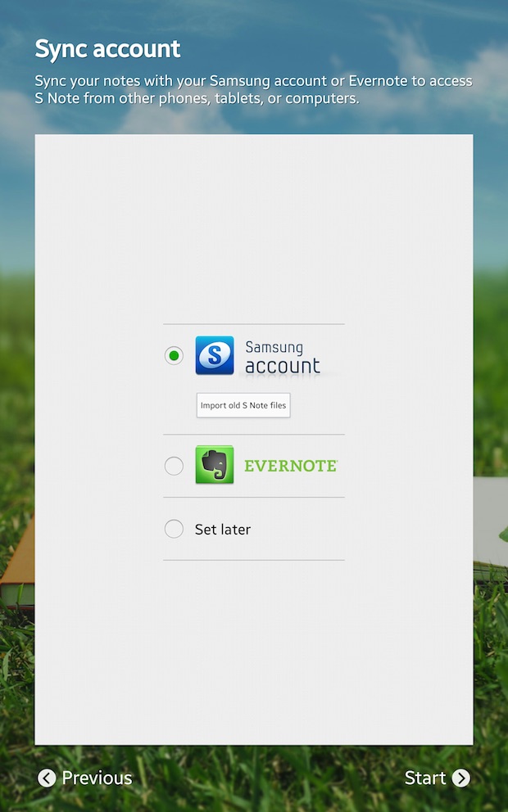Go back using the Previous text
This screenshot has width=508, height=812.
pos(97,778)
